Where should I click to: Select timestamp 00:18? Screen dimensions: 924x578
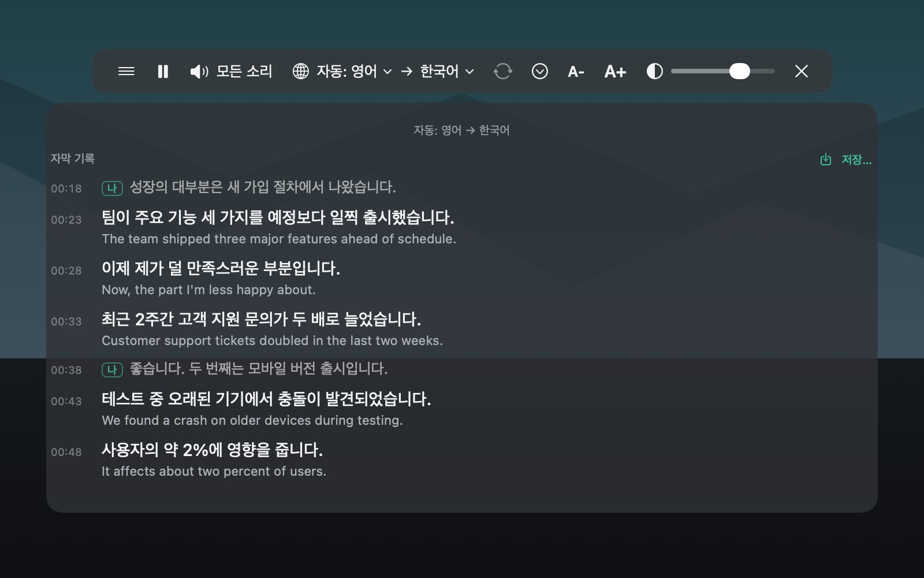coord(66,188)
